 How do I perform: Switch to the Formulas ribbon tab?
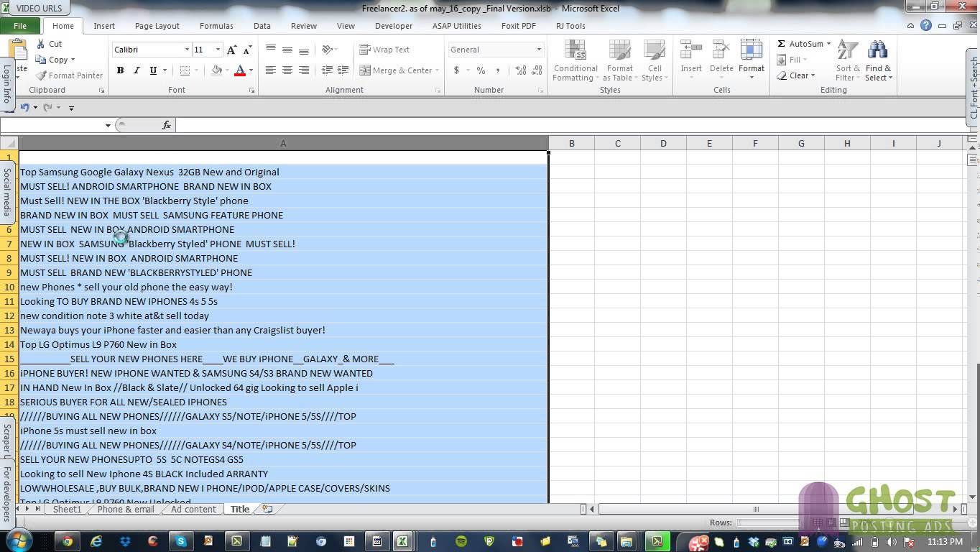click(216, 26)
